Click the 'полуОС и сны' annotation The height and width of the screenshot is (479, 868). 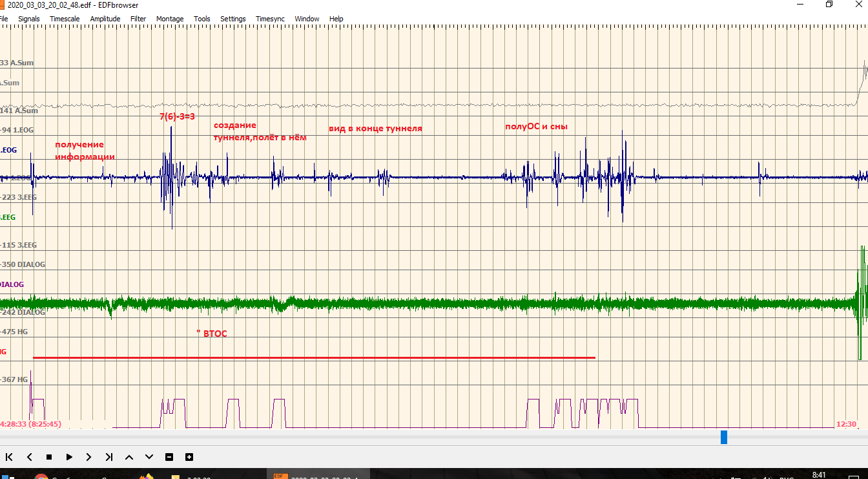point(536,127)
